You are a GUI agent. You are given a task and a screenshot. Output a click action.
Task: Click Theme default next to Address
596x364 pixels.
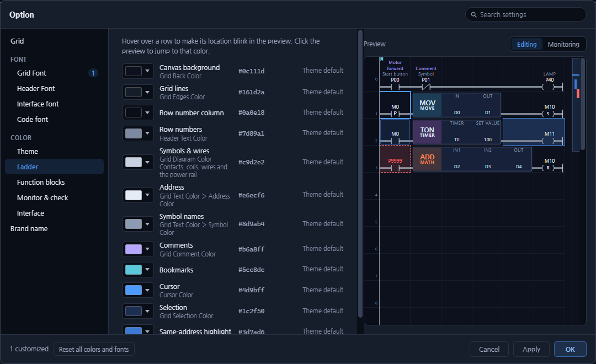pyautogui.click(x=323, y=195)
